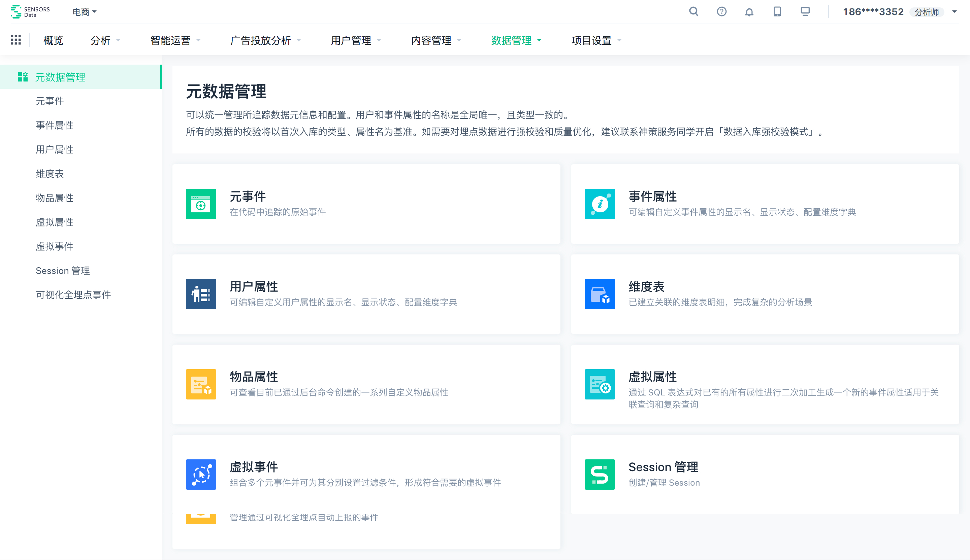Click the yellow 物品属性 card icon
970x560 pixels.
[201, 384]
